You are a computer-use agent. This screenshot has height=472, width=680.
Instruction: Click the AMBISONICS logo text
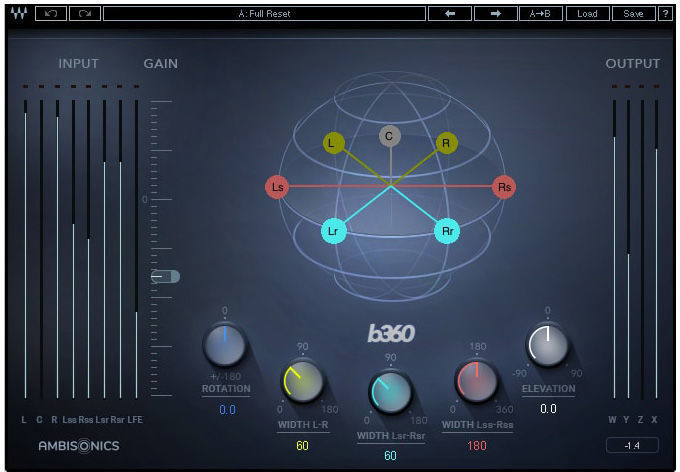pyautogui.click(x=79, y=446)
